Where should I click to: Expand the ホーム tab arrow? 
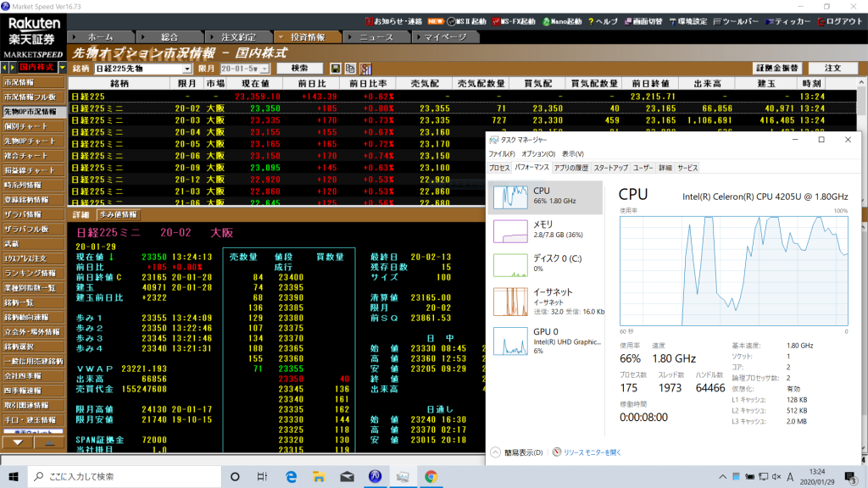coord(75,37)
